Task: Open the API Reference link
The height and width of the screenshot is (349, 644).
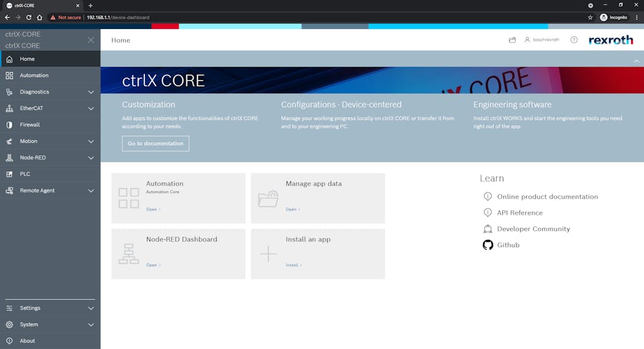Action: click(x=520, y=212)
